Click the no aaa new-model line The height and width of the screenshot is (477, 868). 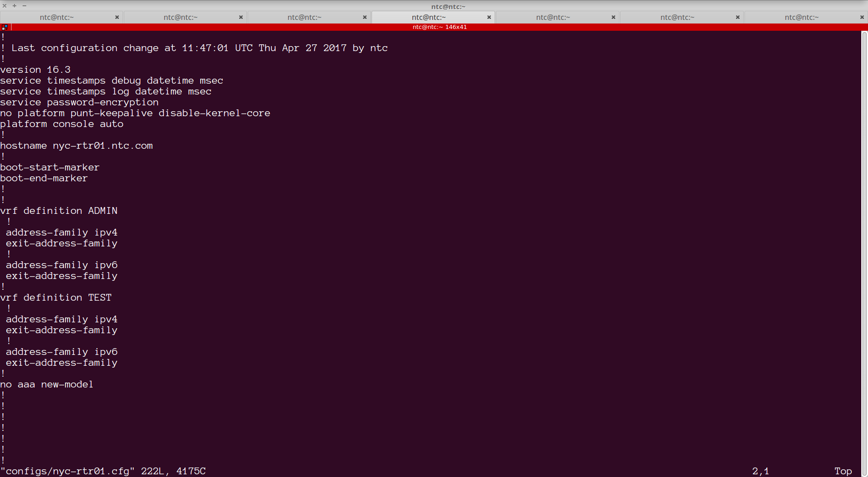pyautogui.click(x=47, y=384)
